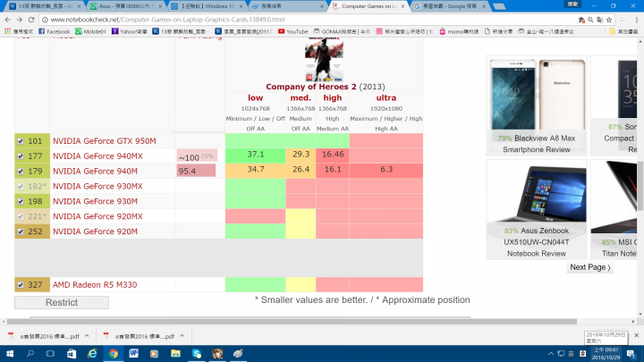The width and height of the screenshot is (644, 362).
Task: Open the apps grid in bookmarks bar
Action: (x=7, y=31)
